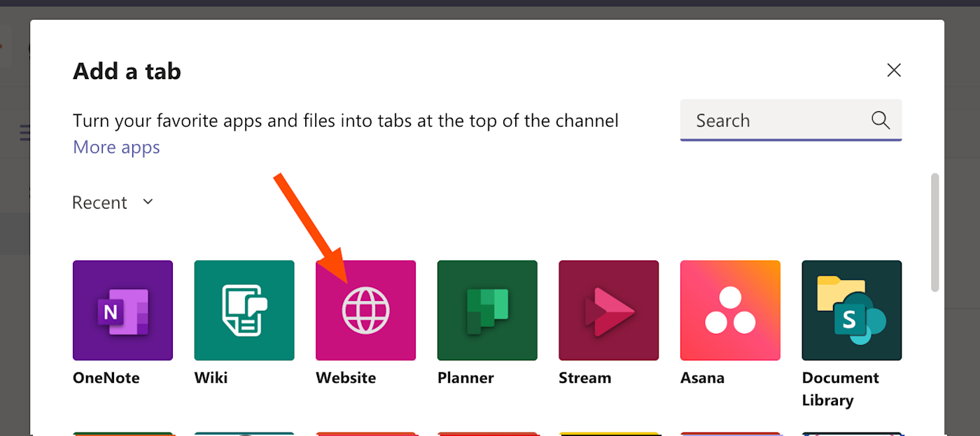Viewport: 980px width, 436px height.
Task: Pick the Asana app tile
Action: [730, 310]
